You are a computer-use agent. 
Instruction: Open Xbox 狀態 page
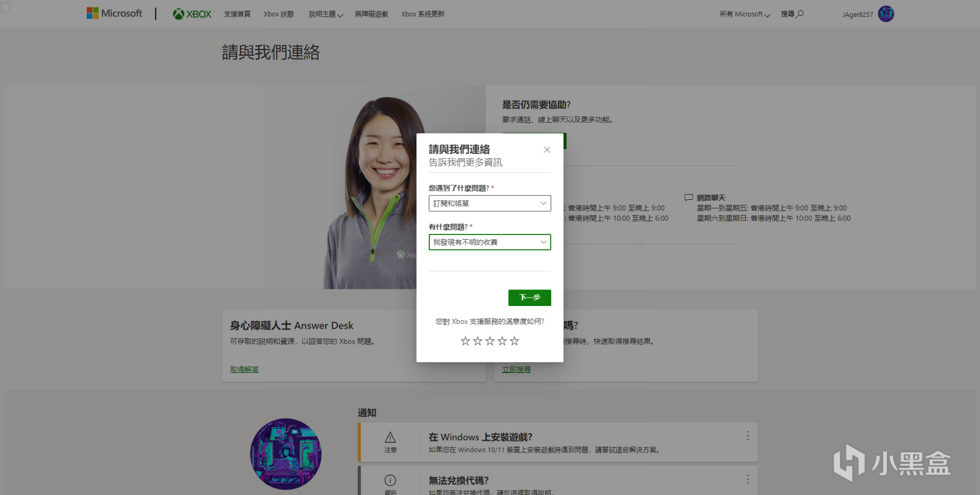[278, 14]
